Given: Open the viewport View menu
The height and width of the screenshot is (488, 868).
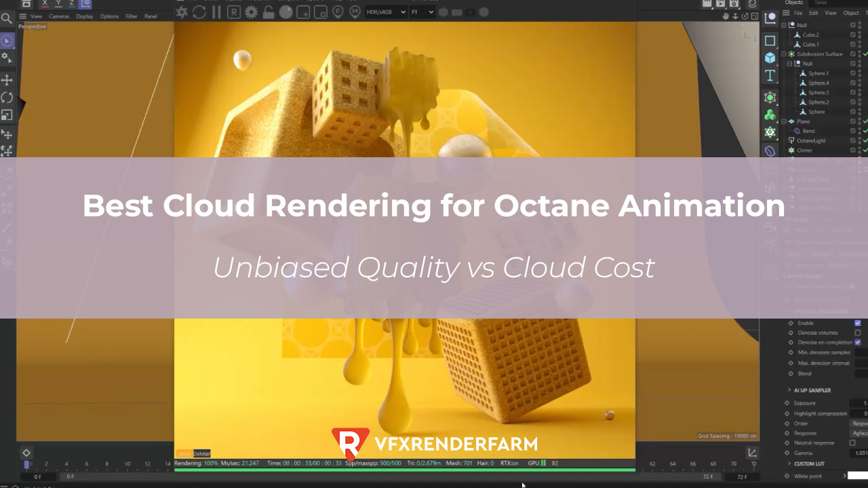Looking at the screenshot, I should tap(36, 16).
